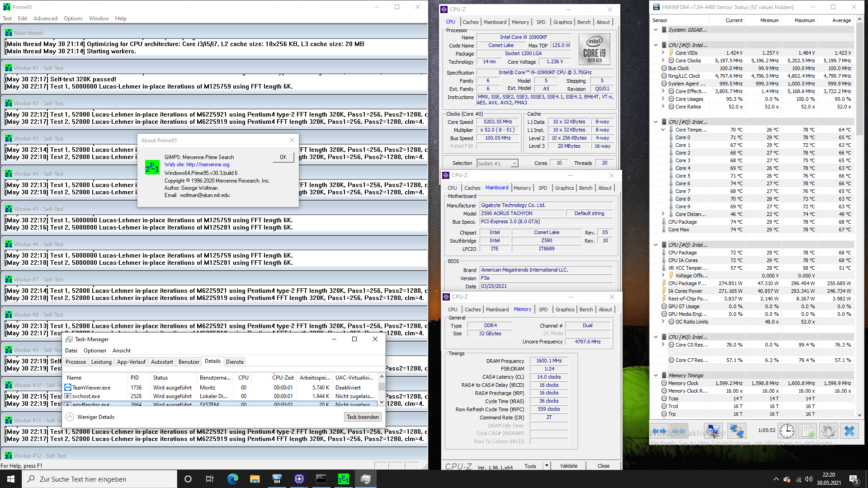
Task: Expand Core Ratios row in HWiNFO
Action: pos(663,107)
